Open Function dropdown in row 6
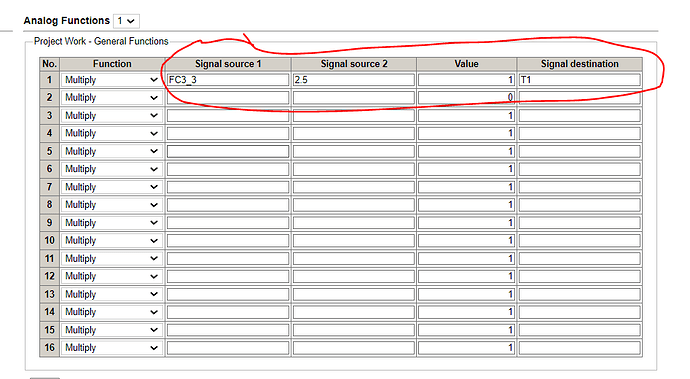Screen dimensions: 690x379 [x=112, y=169]
